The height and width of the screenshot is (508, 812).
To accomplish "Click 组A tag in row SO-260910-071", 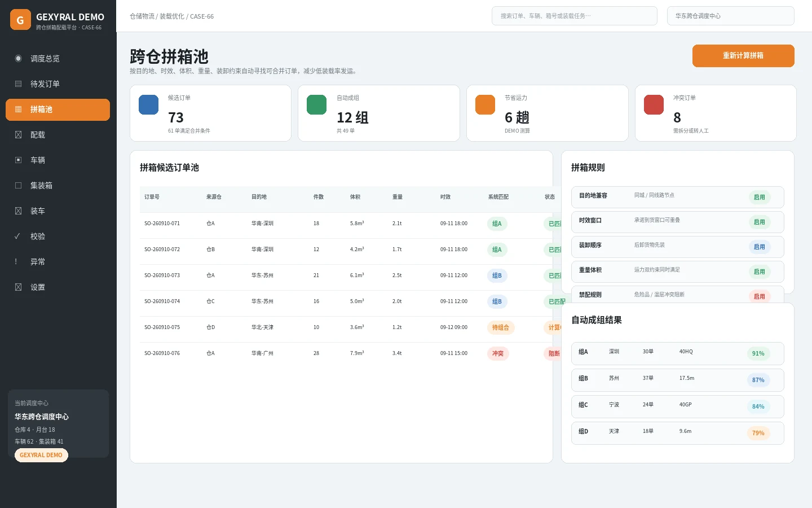I will pos(497,224).
